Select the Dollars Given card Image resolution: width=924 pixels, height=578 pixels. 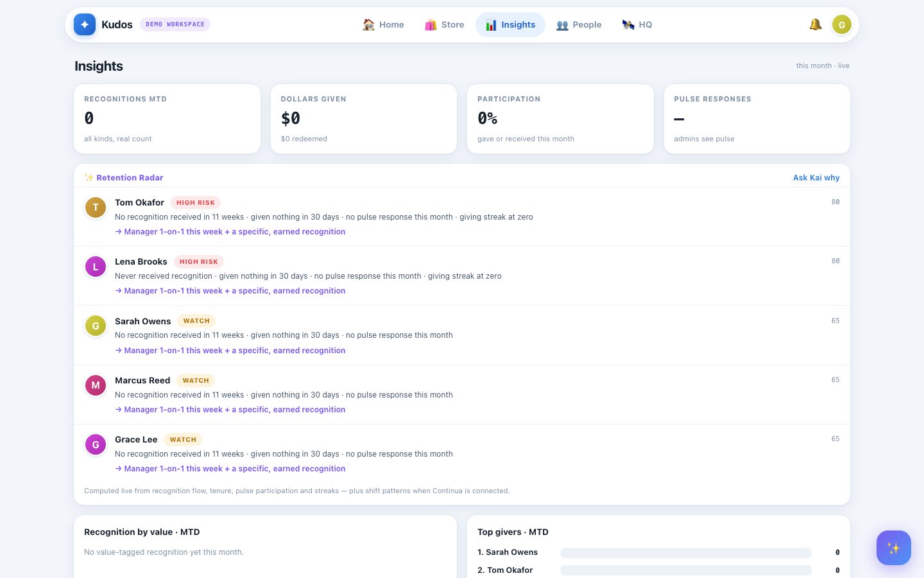pyautogui.click(x=364, y=119)
